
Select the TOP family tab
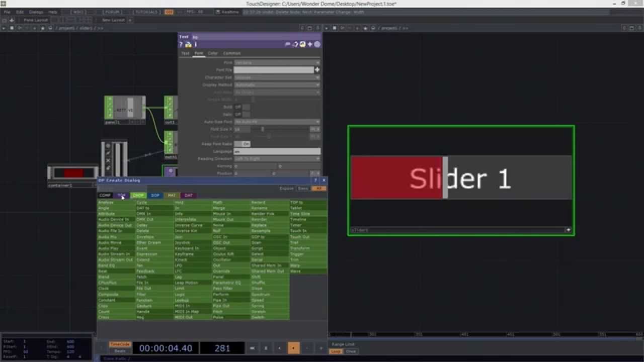tap(121, 196)
